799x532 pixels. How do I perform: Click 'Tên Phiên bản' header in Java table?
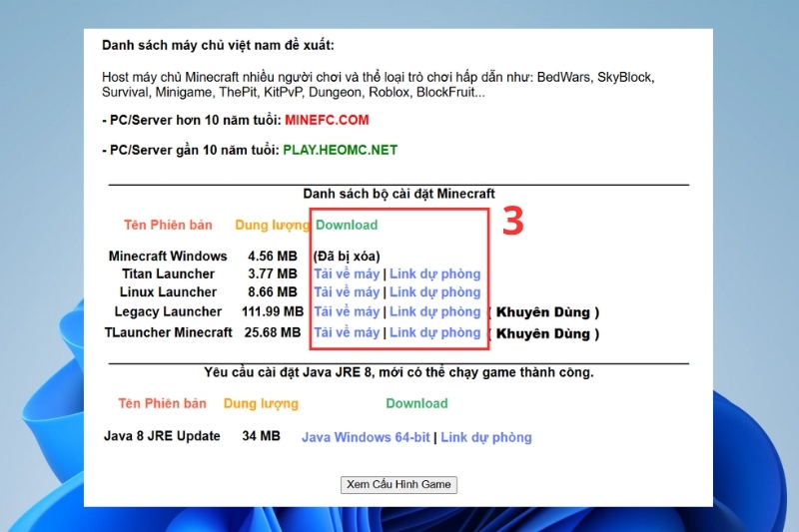pyautogui.click(x=163, y=403)
